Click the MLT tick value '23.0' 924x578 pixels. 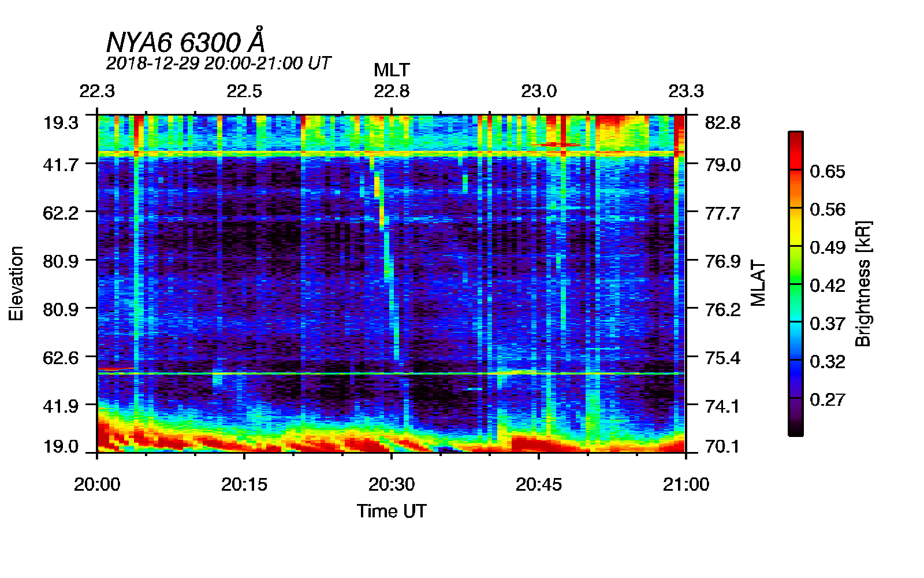pyautogui.click(x=539, y=91)
